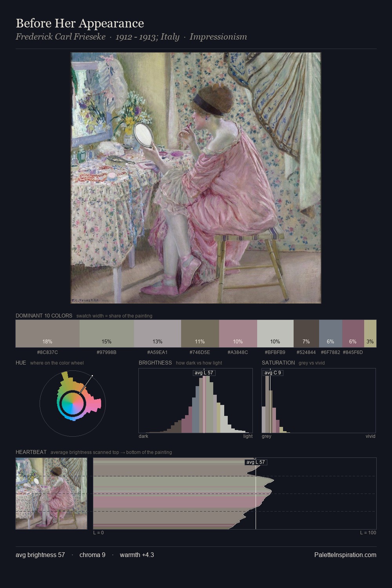Select the #8C837C color swatch
The width and height of the screenshot is (392, 588).
pyautogui.click(x=47, y=334)
